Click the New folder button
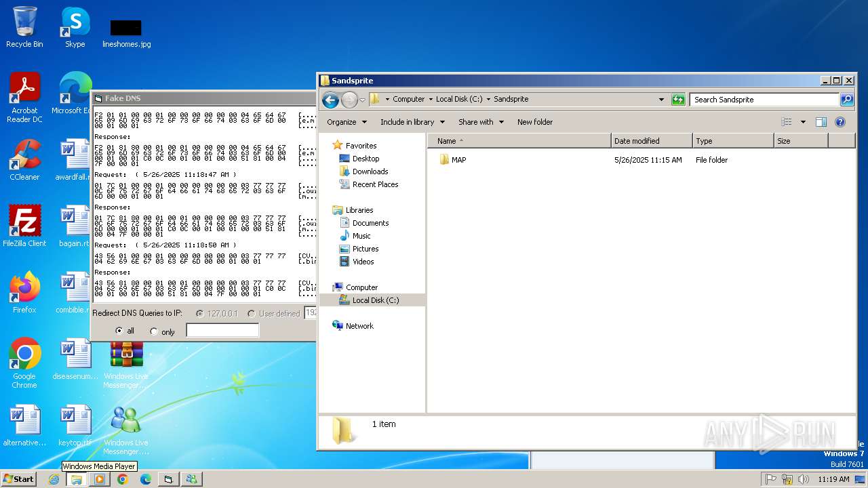Screen dimensions: 868x488 point(535,122)
